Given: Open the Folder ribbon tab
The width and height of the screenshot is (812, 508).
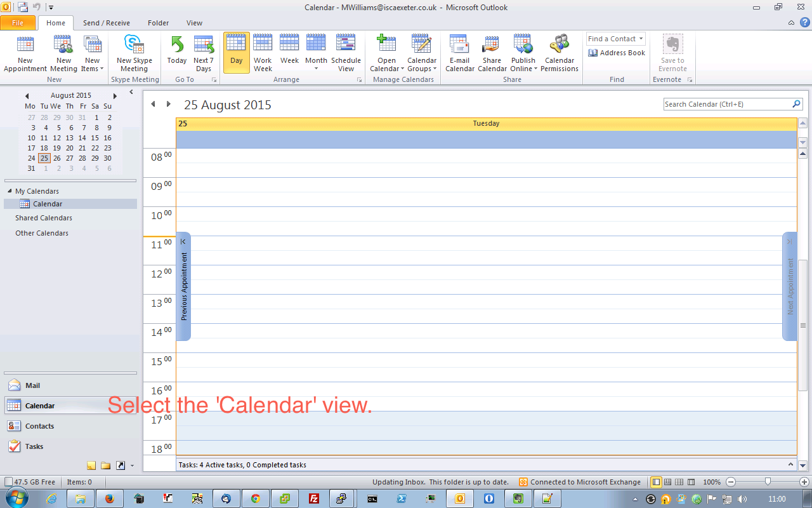Looking at the screenshot, I should click(x=159, y=23).
